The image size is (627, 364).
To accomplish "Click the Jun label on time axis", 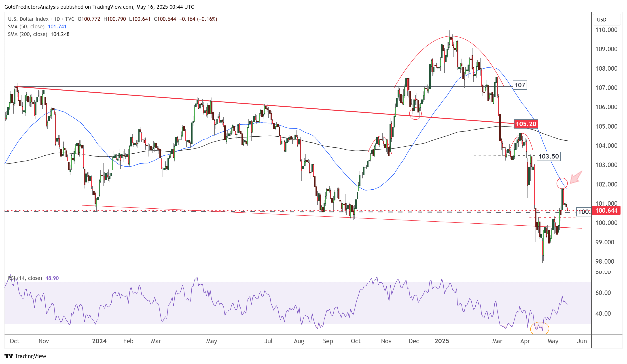I will (x=582, y=341).
